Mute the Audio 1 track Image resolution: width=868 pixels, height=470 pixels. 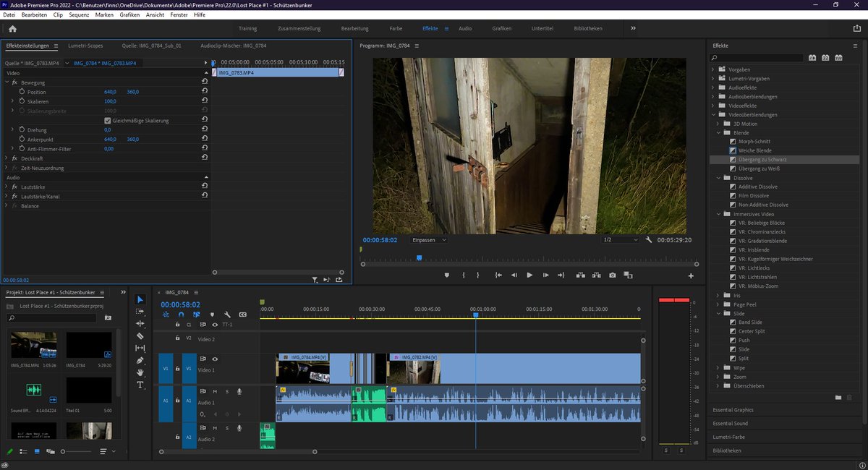click(x=215, y=390)
